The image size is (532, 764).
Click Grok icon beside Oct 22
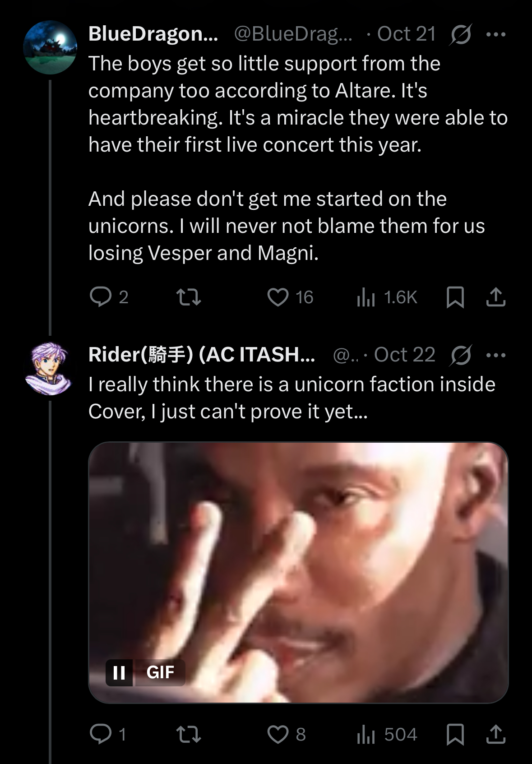pyautogui.click(x=460, y=355)
